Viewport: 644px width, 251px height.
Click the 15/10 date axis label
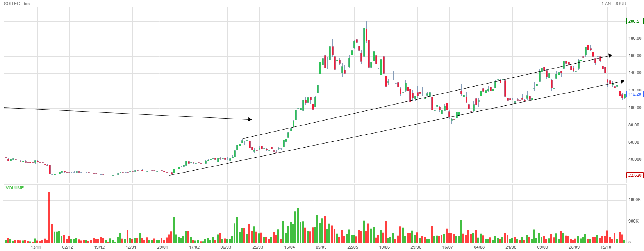[606, 247]
